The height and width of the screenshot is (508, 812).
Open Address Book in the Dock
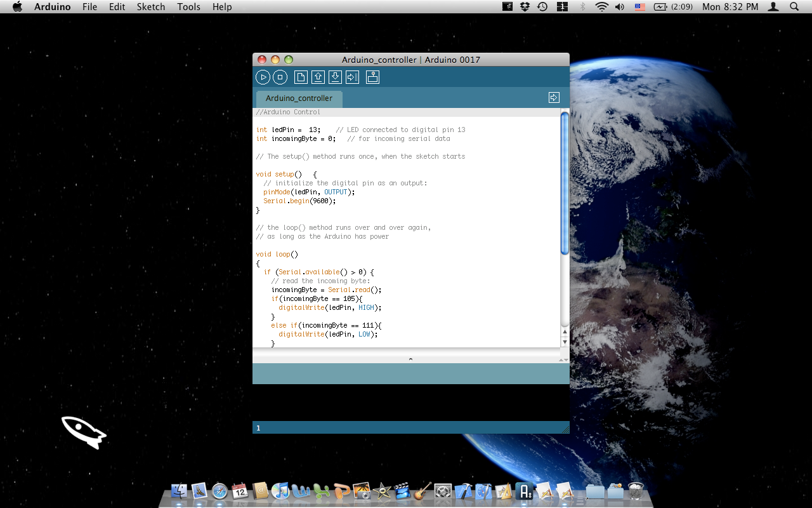pyautogui.click(x=260, y=491)
